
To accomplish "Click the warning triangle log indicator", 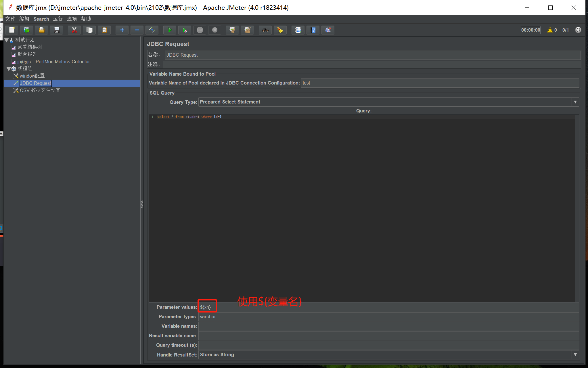I will pos(550,30).
